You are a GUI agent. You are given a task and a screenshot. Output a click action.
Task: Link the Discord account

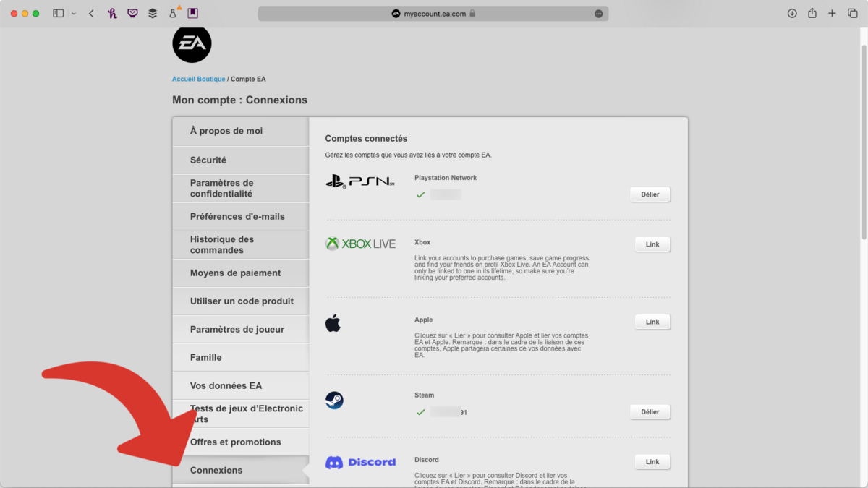pyautogui.click(x=652, y=462)
